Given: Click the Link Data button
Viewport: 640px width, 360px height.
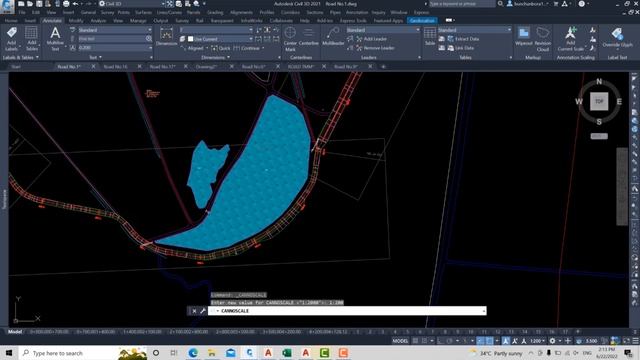Looking at the screenshot, I should click(460, 48).
